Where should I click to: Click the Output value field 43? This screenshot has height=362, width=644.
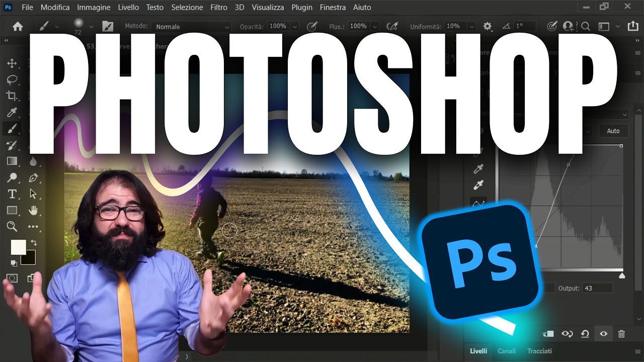point(598,288)
